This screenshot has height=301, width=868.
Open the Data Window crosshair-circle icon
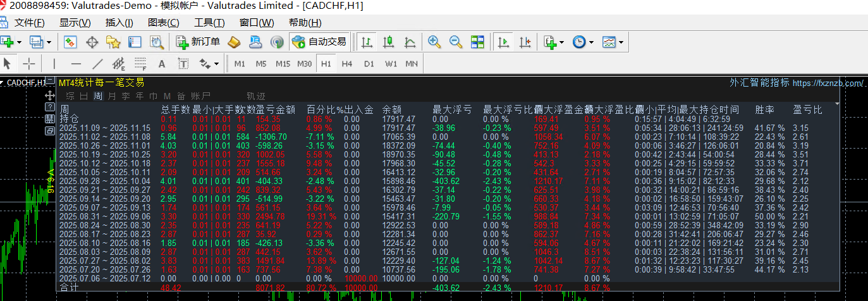click(92, 42)
